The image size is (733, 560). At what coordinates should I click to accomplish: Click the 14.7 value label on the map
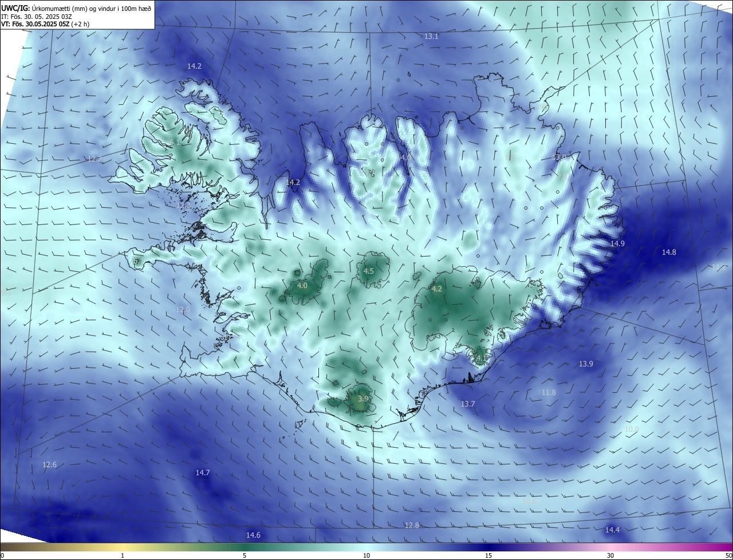[203, 473]
